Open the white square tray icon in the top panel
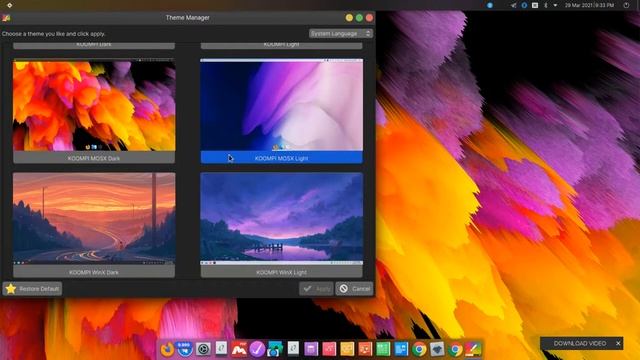 pyautogui.click(x=535, y=5)
